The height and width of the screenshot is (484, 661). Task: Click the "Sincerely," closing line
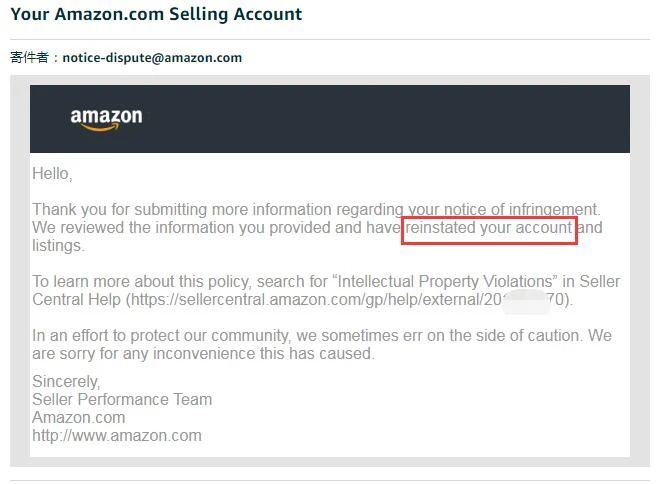pyautogui.click(x=66, y=381)
